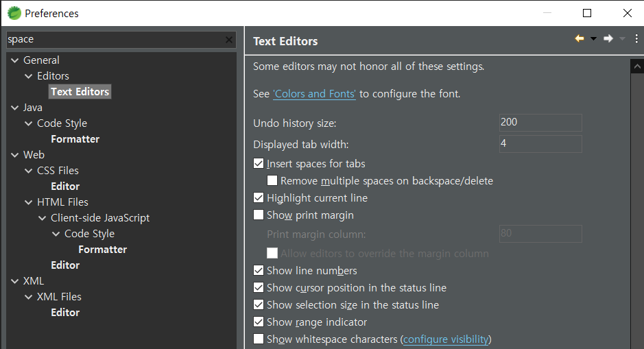Select Formatter under Java Code Style
This screenshot has width=644, height=349.
point(75,139)
